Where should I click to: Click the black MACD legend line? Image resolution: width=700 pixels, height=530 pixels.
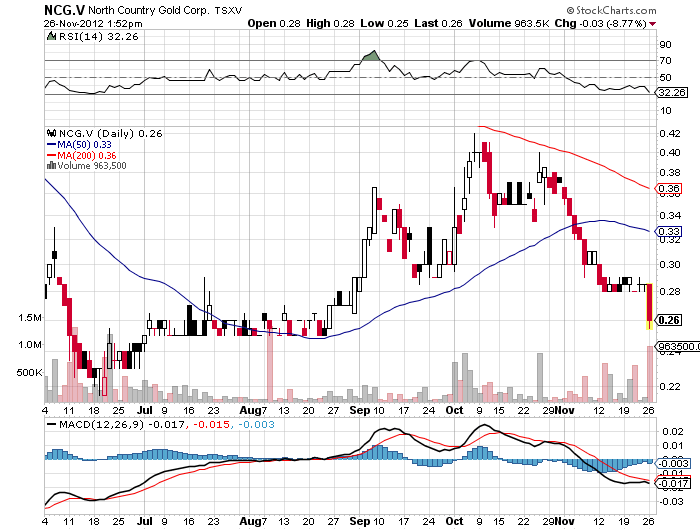click(51, 424)
